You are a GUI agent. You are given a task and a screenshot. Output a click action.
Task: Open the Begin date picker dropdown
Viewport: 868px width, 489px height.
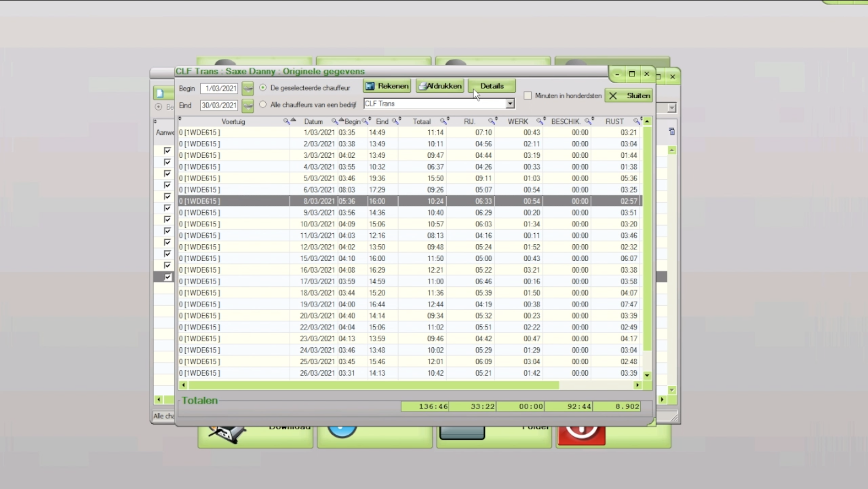[x=248, y=89]
